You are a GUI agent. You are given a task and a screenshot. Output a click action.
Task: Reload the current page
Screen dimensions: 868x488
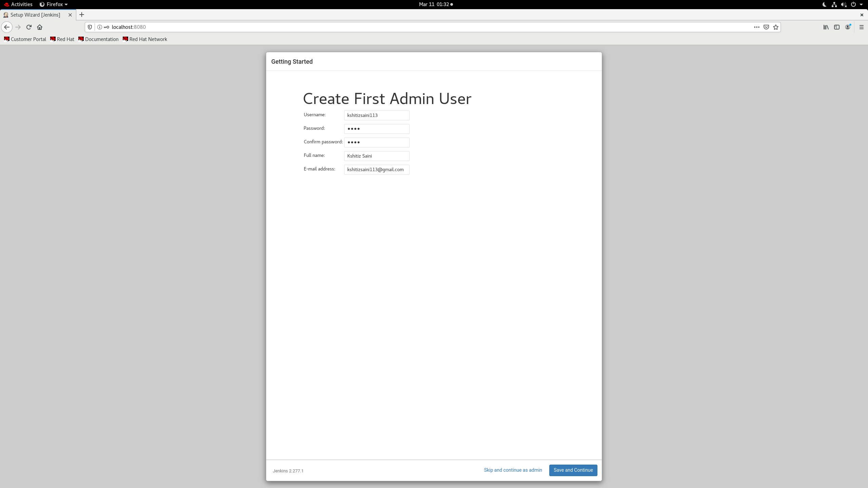click(x=29, y=27)
